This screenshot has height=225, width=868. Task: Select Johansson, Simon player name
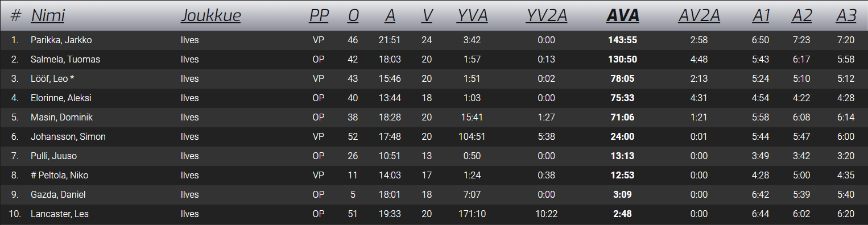coord(68,137)
